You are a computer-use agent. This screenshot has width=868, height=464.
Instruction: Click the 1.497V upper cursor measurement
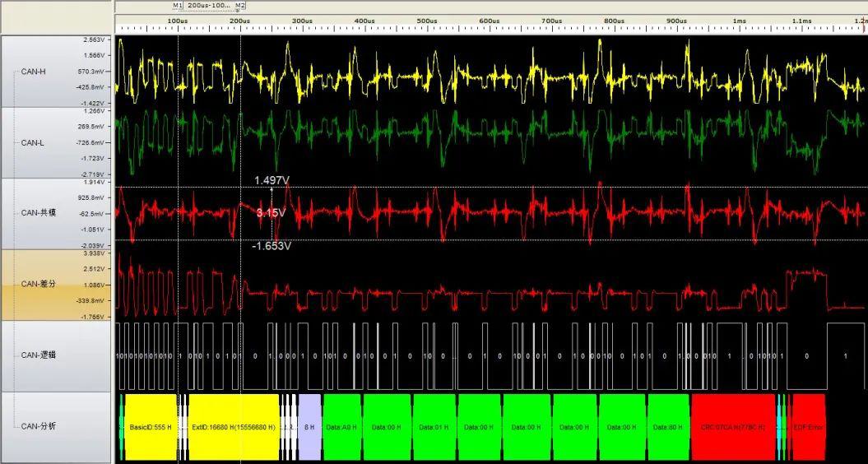pos(272,180)
